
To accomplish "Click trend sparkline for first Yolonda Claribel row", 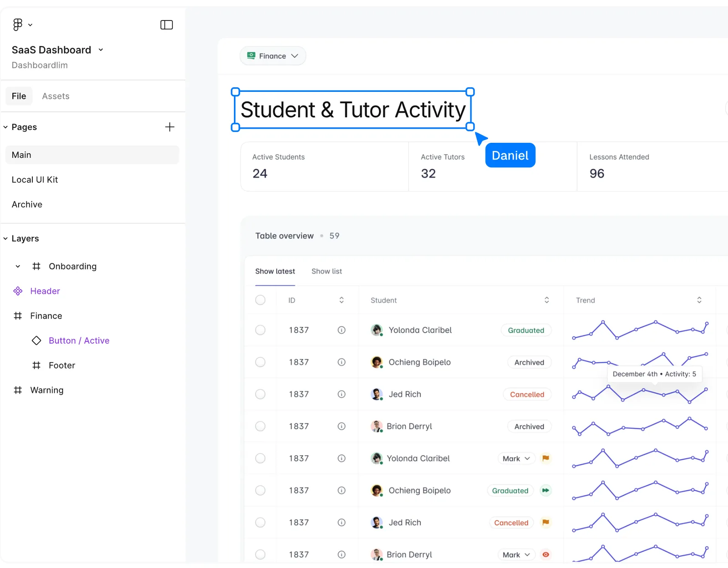I will pos(640,330).
